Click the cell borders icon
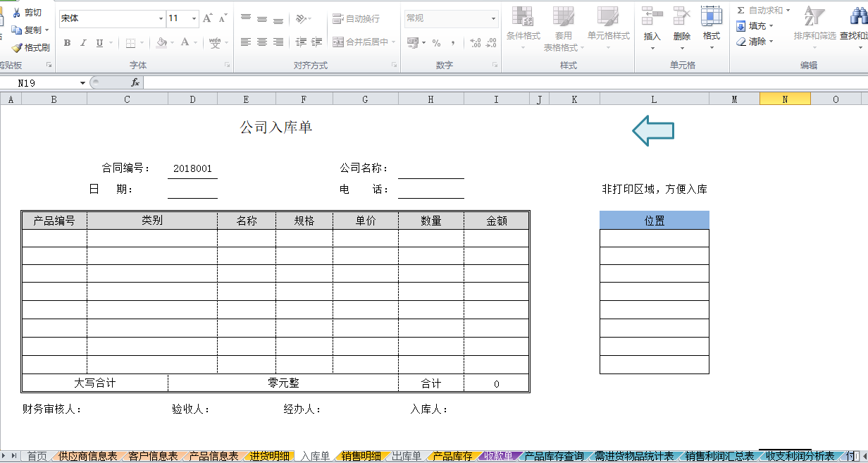 [130, 43]
